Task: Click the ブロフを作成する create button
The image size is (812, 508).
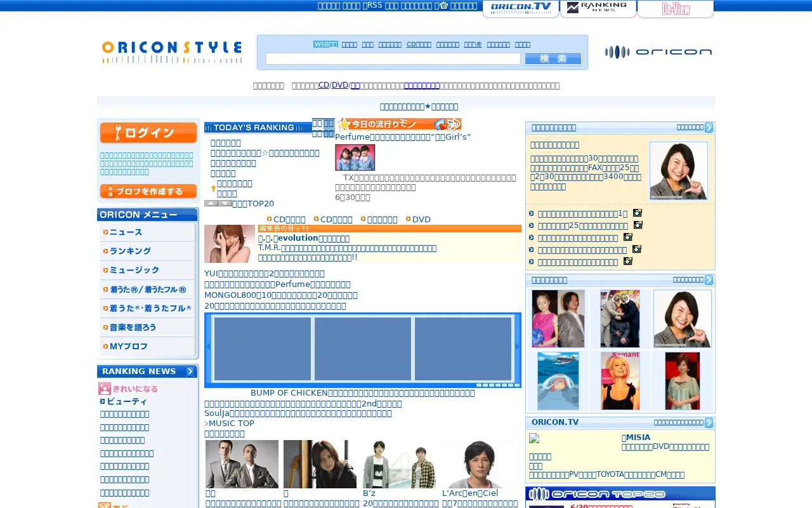Action: (x=148, y=191)
